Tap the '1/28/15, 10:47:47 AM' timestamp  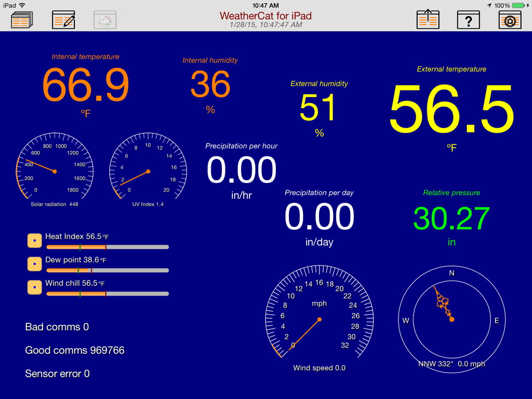(265, 25)
